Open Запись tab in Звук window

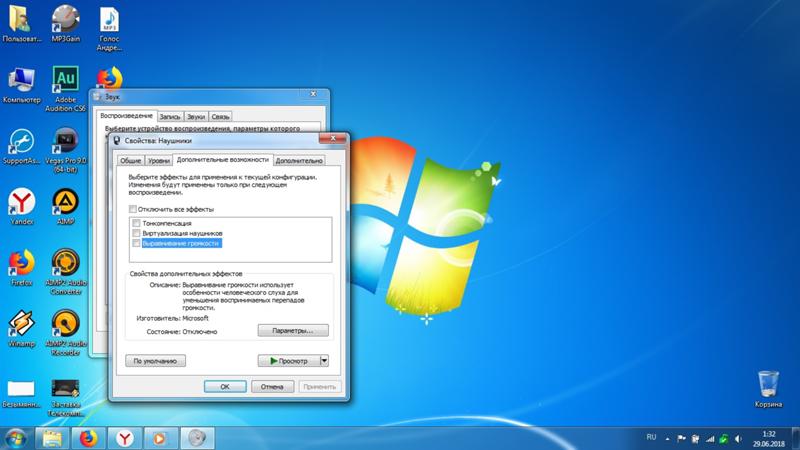(170, 116)
